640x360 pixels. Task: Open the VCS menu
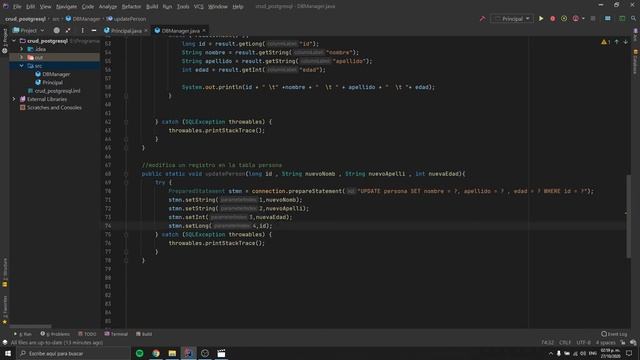pos(199,7)
